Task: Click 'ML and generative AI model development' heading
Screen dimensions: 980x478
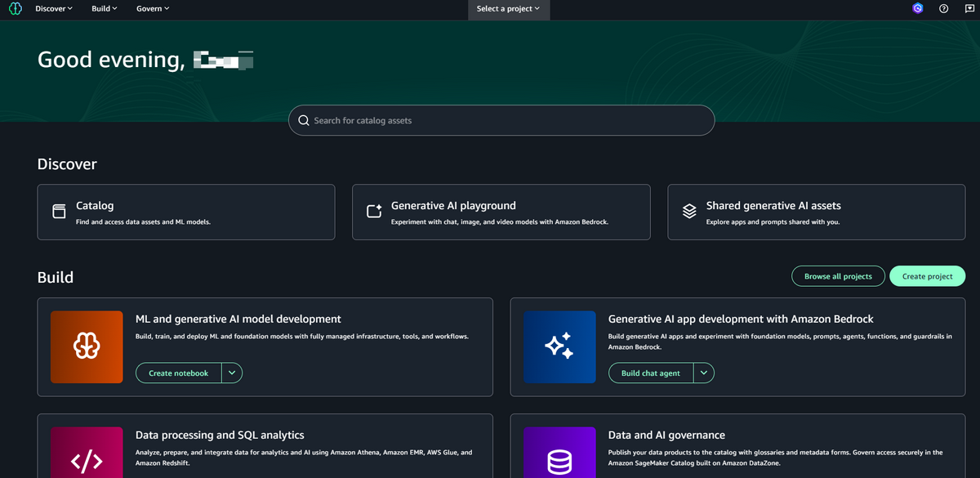Action: 238,319
